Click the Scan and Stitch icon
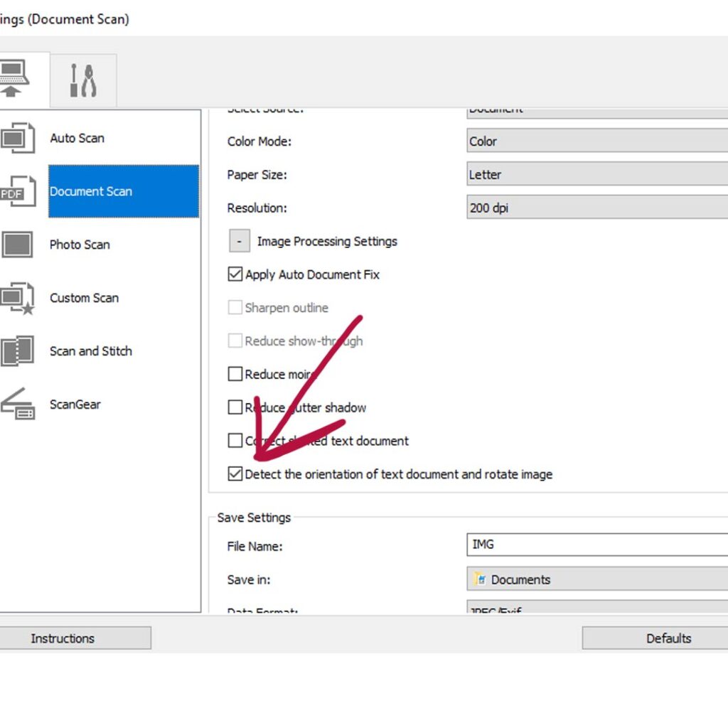The height and width of the screenshot is (728, 728). click(17, 351)
